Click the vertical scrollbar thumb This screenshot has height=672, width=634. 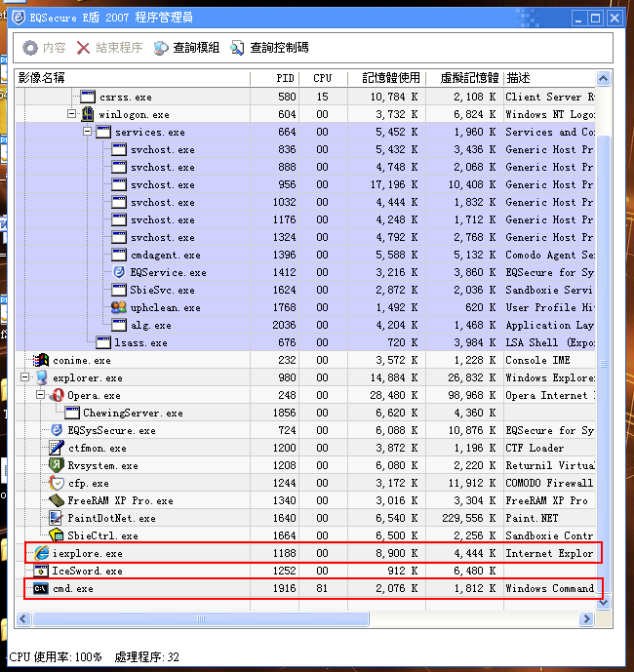pos(603,365)
